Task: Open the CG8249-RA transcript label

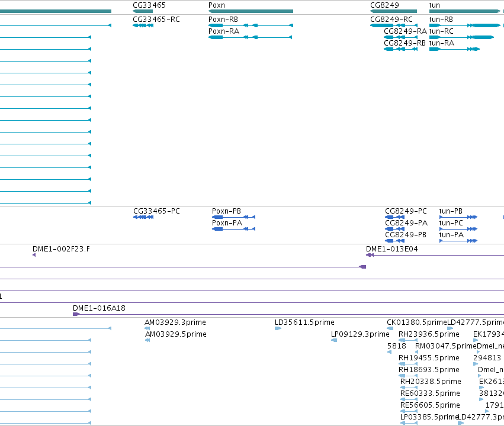Action: [x=405, y=31]
